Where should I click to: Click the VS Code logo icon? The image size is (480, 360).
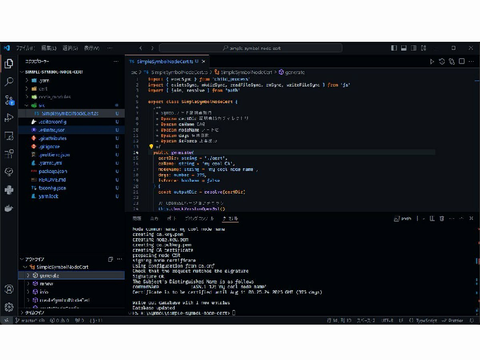[x=7, y=48]
